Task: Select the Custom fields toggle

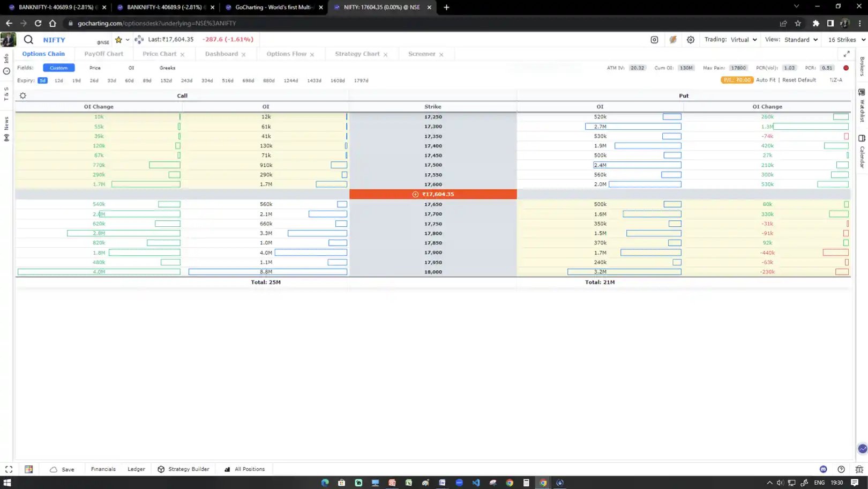Action: pyautogui.click(x=58, y=68)
